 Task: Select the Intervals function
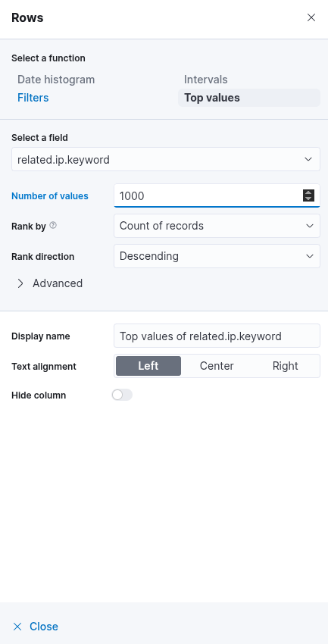tap(206, 80)
